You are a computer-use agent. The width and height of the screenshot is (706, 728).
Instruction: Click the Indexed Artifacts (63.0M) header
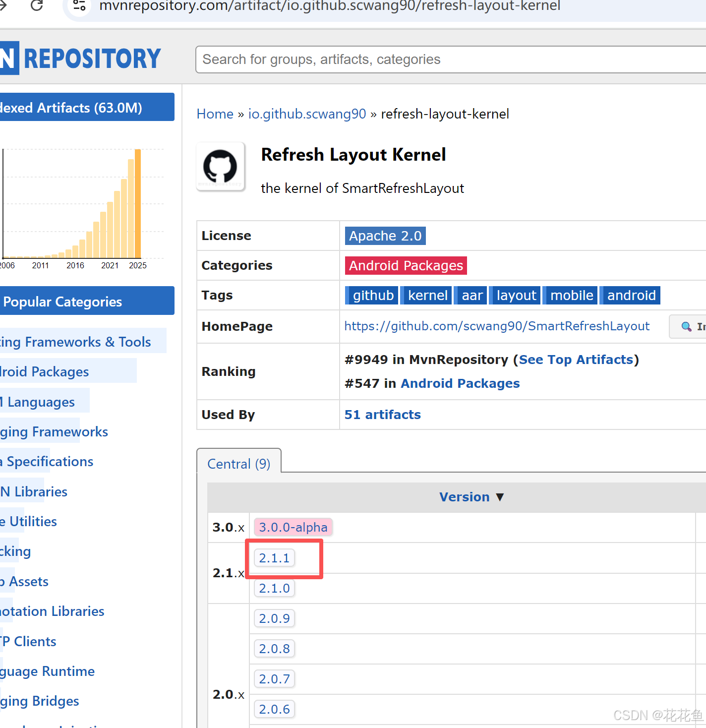point(87,107)
